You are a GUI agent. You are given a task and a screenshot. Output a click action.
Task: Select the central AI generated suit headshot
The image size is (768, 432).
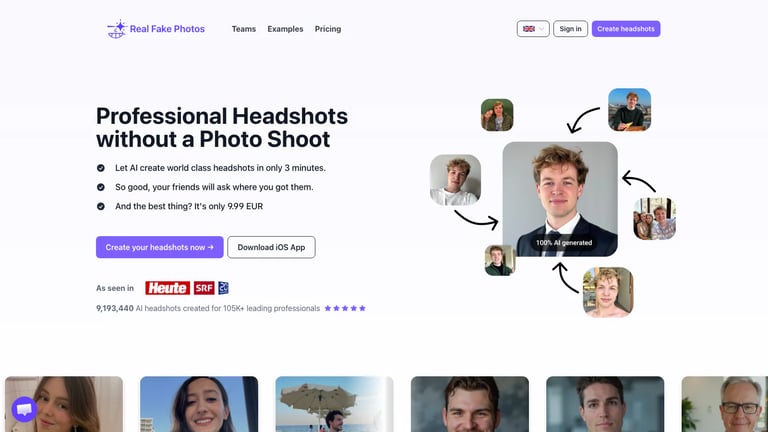point(560,199)
